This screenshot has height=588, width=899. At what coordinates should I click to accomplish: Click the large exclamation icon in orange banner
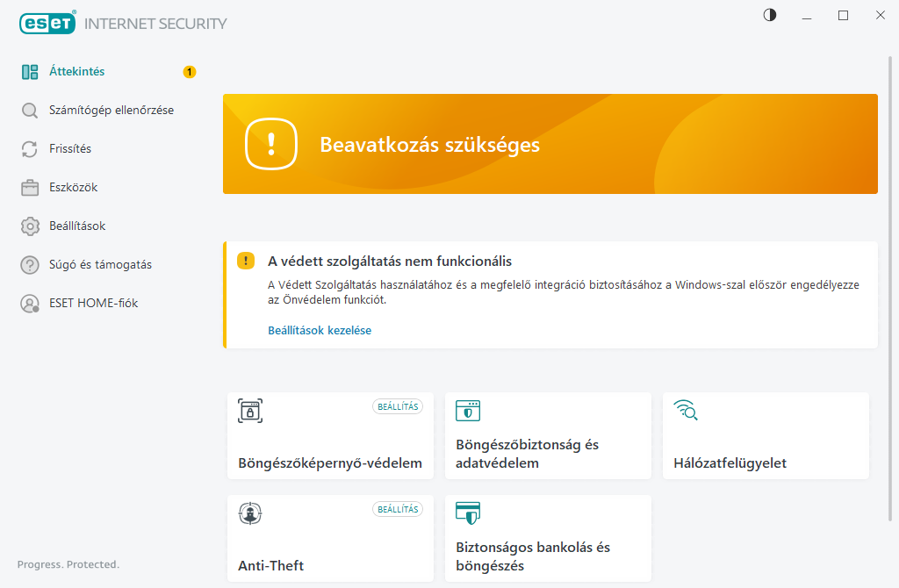pyautogui.click(x=271, y=144)
